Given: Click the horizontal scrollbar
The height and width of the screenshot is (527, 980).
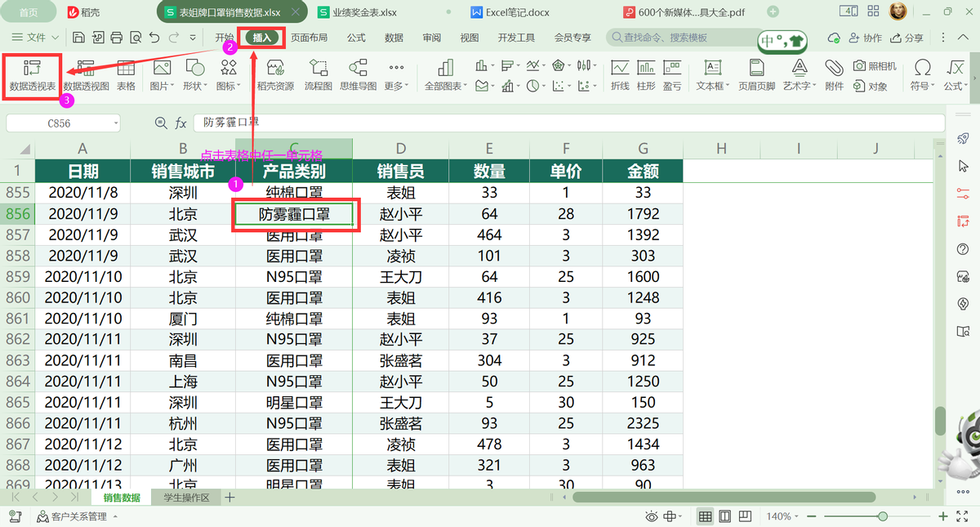Looking at the screenshot, I should pyautogui.click(x=724, y=498).
